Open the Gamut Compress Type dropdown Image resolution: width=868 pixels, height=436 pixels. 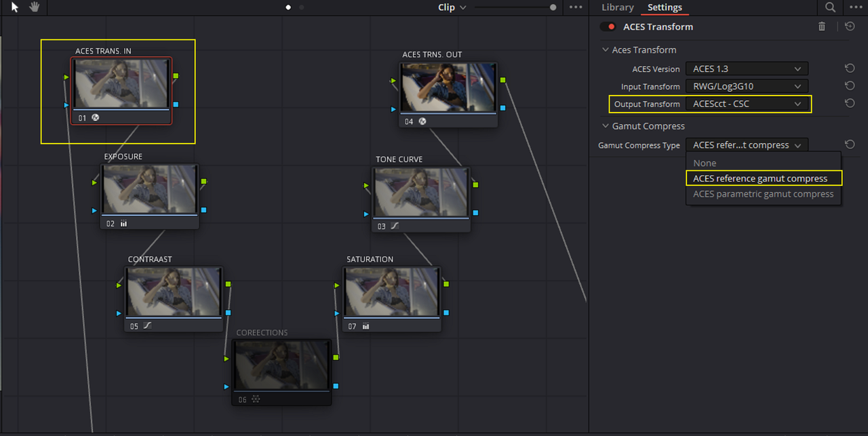pos(747,144)
